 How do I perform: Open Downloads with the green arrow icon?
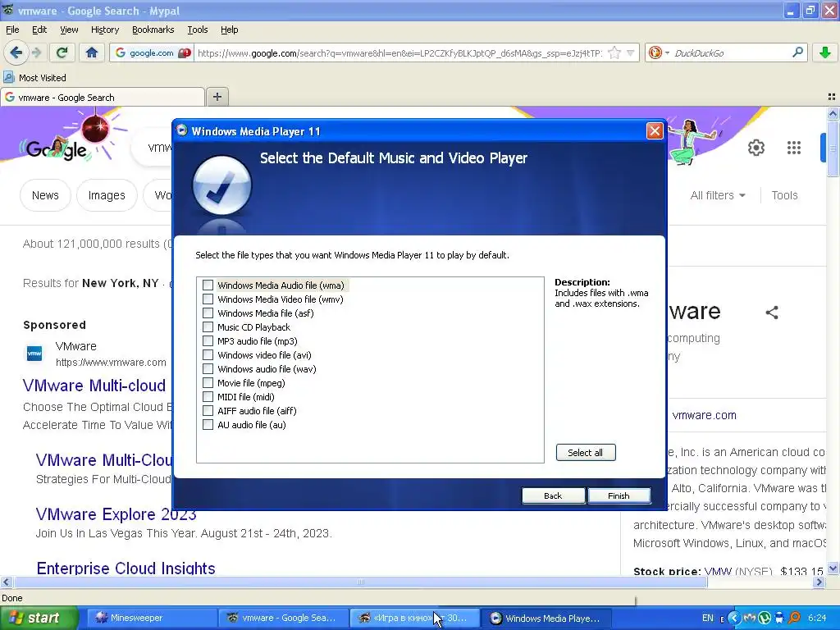click(825, 52)
